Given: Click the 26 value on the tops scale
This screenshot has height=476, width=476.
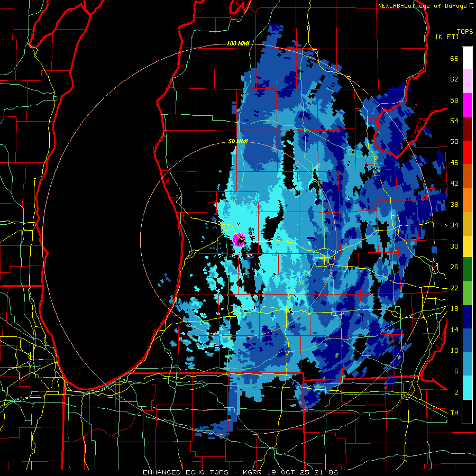Looking at the screenshot, I should click(454, 267).
